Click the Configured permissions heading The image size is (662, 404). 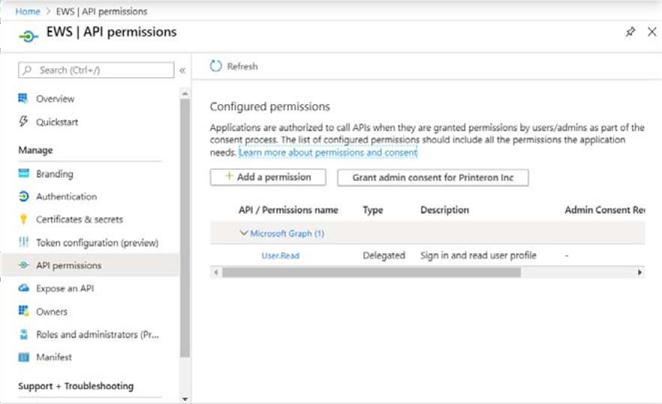click(270, 106)
